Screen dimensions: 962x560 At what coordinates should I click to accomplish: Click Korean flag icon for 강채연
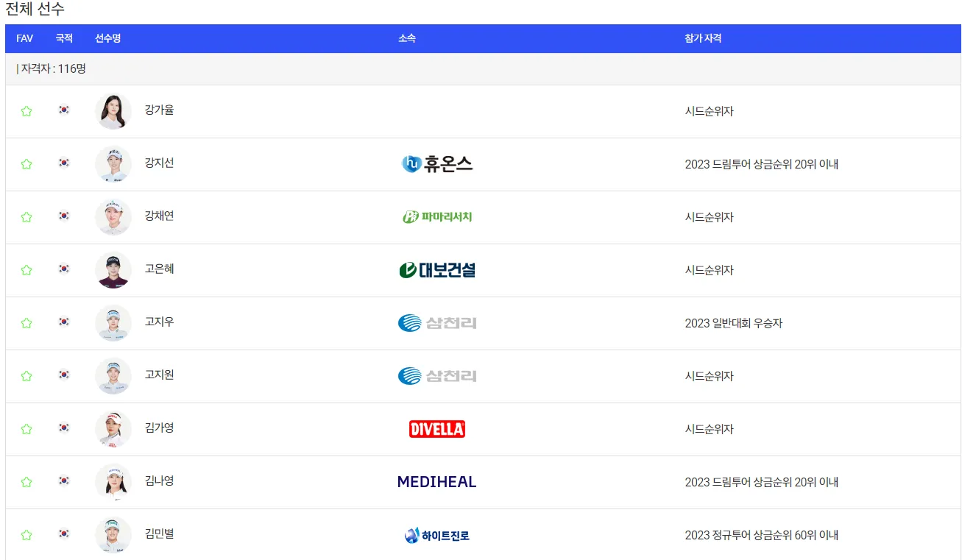64,216
